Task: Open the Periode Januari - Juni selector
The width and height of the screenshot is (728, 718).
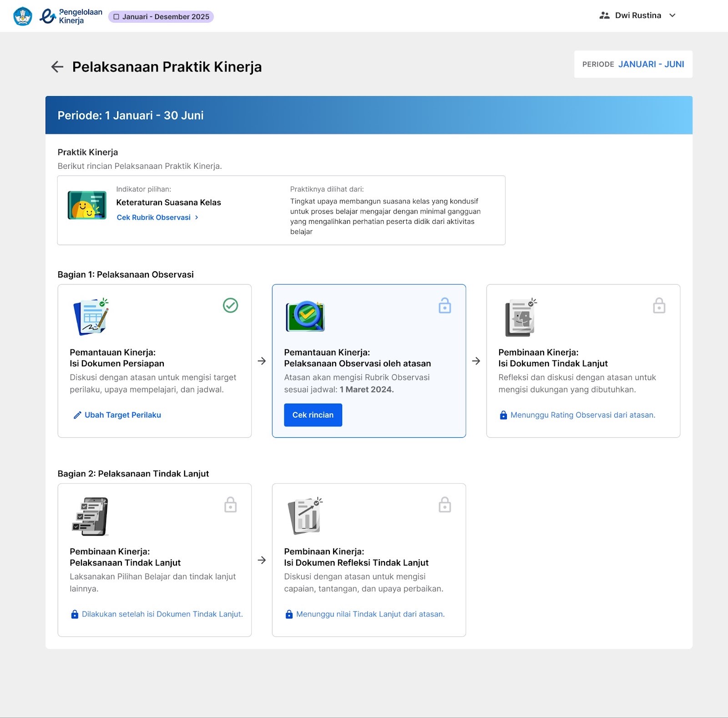Action: (633, 64)
